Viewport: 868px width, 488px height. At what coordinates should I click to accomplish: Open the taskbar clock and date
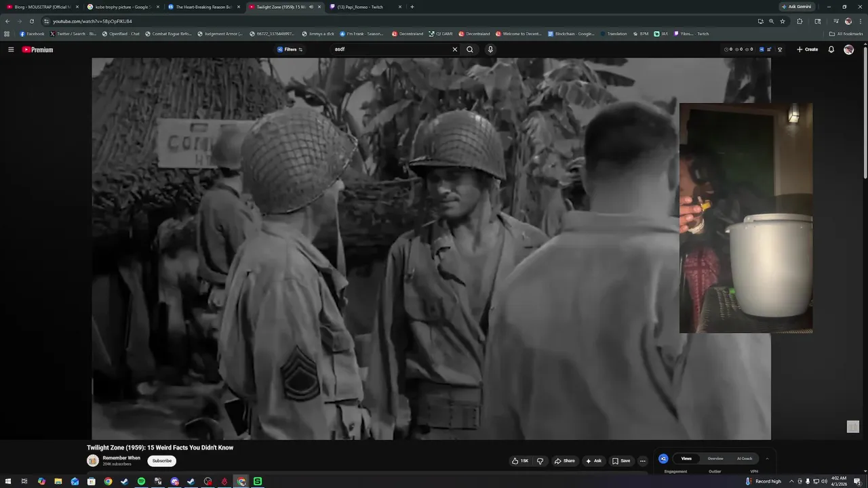(840, 481)
